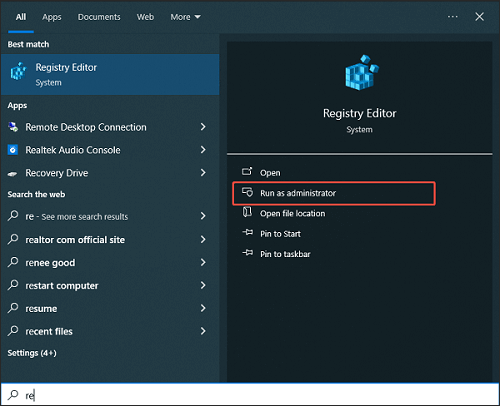This screenshot has width=500, height=406.
Task: Click Remote Desktop Connection app icon
Action: (x=13, y=127)
